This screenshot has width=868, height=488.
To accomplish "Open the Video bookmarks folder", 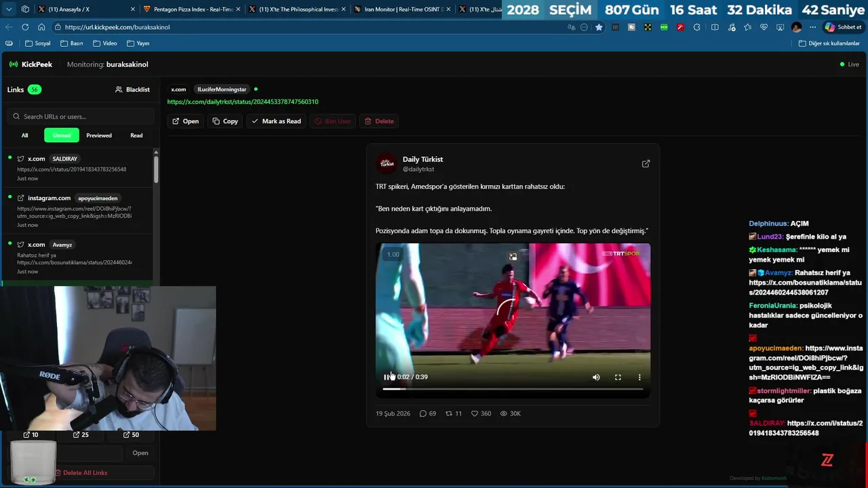I will 105,43.
